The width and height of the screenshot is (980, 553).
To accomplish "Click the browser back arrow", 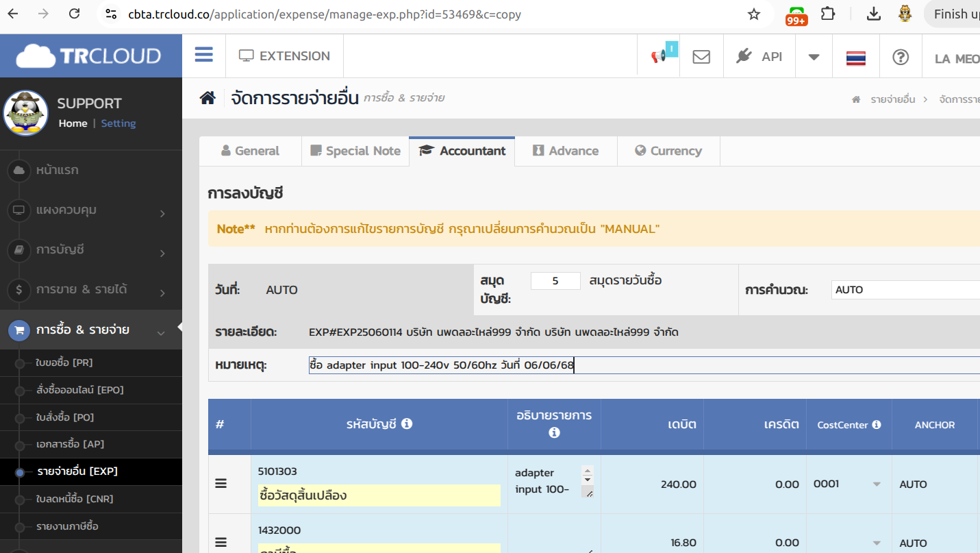I will coord(13,14).
